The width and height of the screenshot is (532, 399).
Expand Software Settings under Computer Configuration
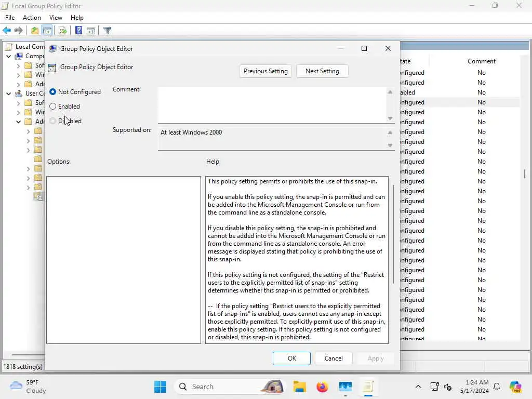[19, 65]
